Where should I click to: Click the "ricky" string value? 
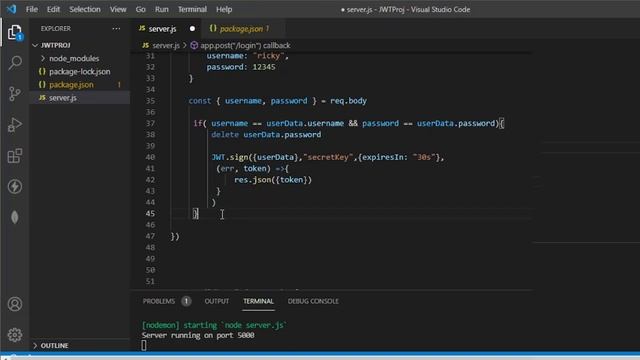pos(269,56)
